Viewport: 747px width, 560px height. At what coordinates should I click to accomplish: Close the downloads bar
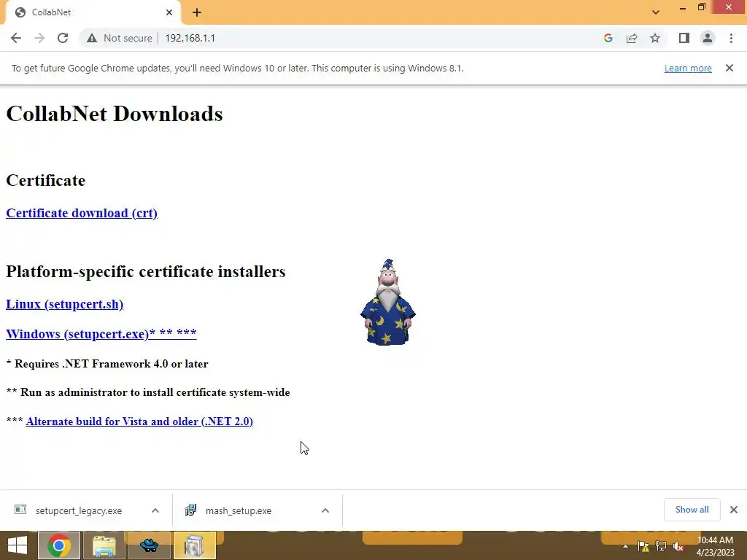734,510
